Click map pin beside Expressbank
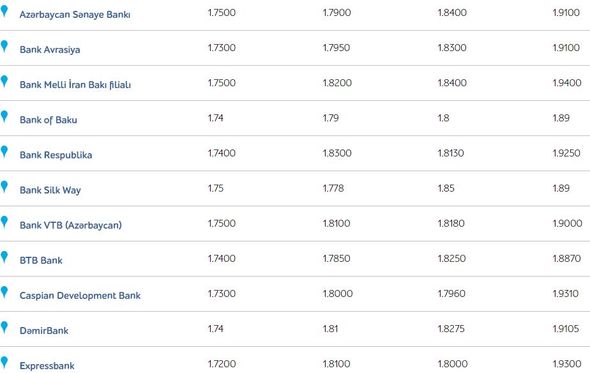Screen dimensions: 590x373 click(4, 362)
